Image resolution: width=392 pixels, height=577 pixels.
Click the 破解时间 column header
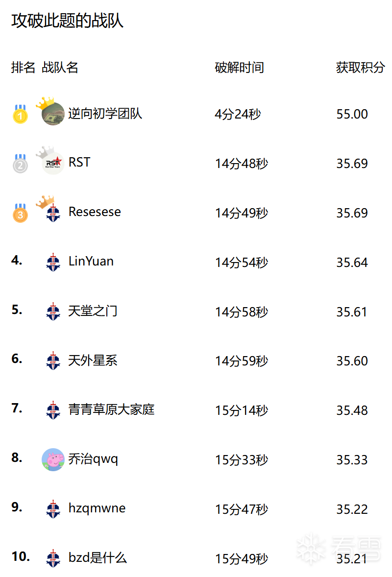239,68
